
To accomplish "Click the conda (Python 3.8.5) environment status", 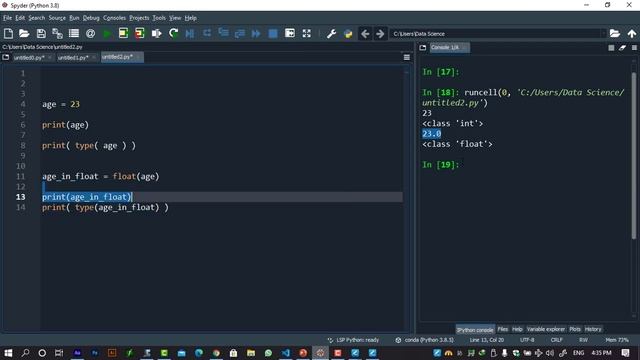I will click(424, 340).
